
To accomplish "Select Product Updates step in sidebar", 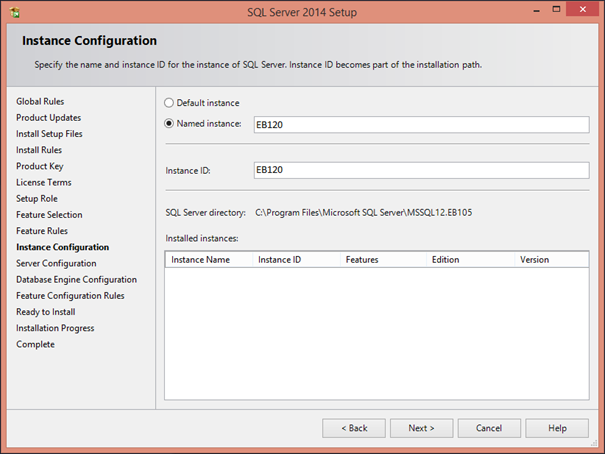I will pyautogui.click(x=49, y=118).
